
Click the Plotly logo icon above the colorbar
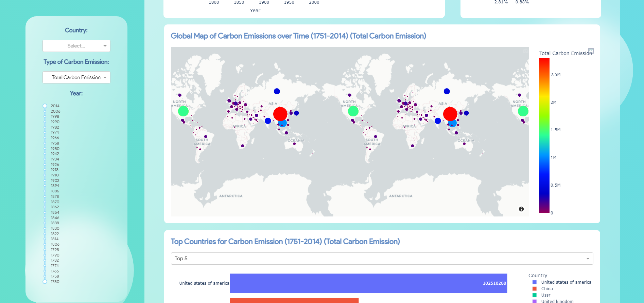(591, 51)
